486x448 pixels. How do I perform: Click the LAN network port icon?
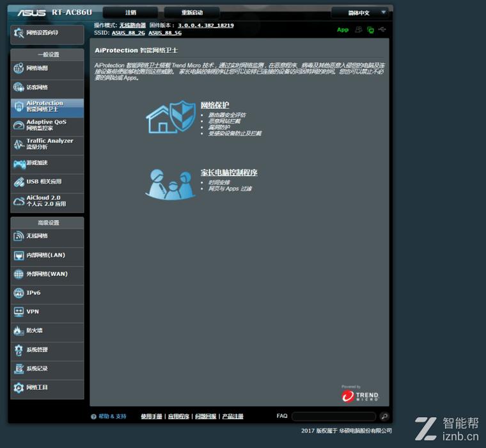19,255
